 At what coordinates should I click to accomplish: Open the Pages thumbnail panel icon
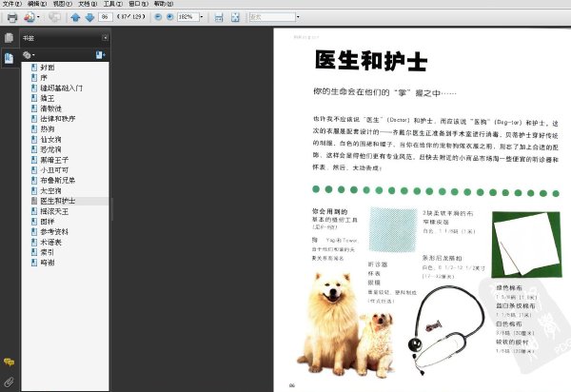pyautogui.click(x=9, y=38)
